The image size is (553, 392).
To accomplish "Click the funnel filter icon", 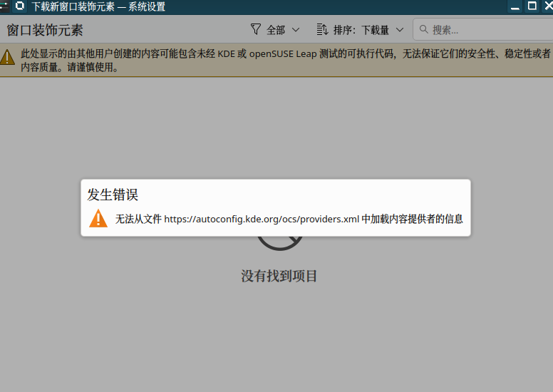I will pos(256,30).
